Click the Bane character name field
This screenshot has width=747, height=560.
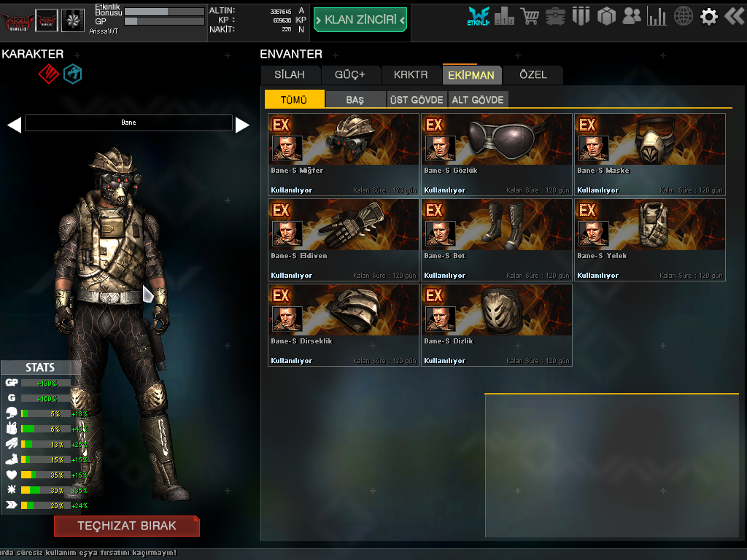[x=128, y=122]
